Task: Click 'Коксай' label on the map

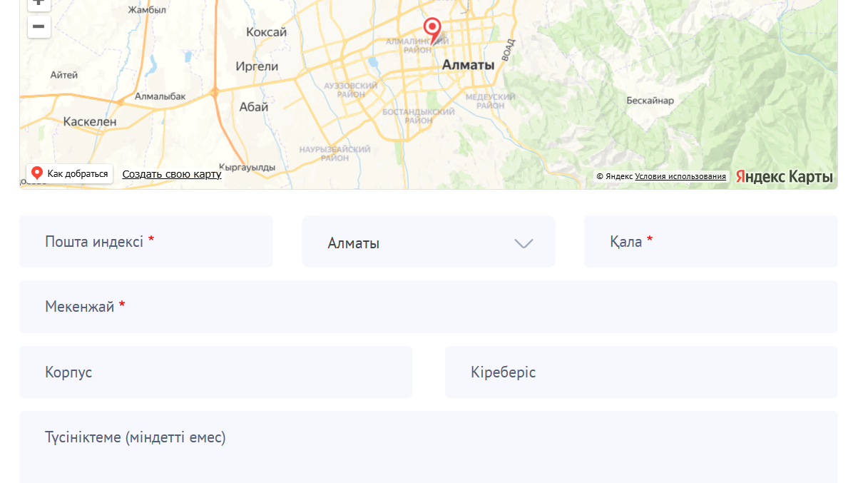Action: (x=266, y=32)
